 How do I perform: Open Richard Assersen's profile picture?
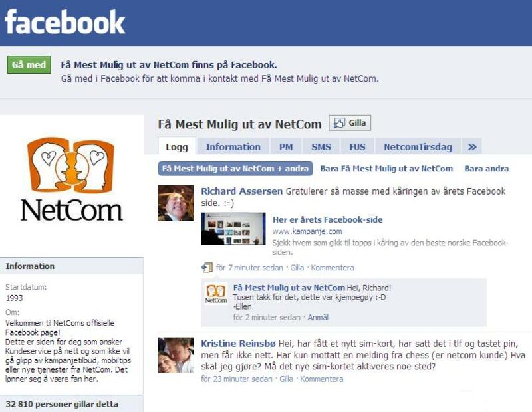point(176,203)
